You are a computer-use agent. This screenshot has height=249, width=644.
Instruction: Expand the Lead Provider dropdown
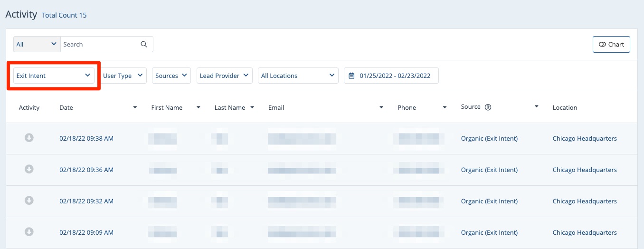click(x=224, y=76)
